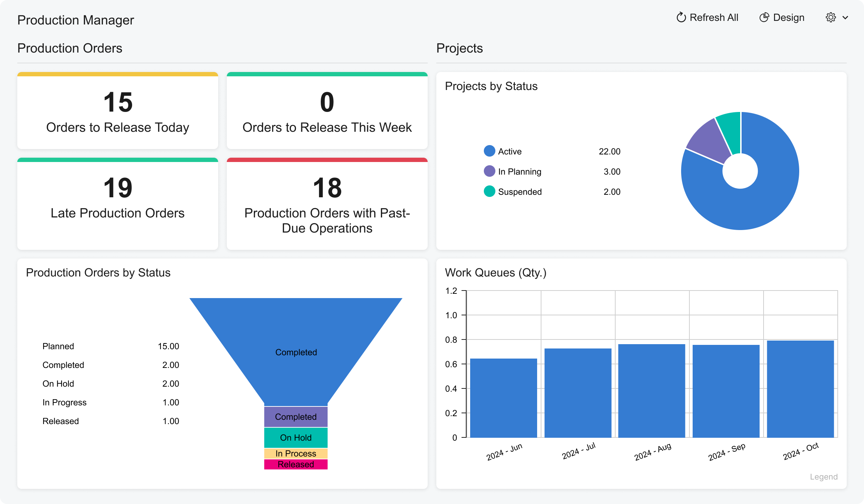
Task: Open the Legend control on Work Queues chart
Action: click(823, 477)
